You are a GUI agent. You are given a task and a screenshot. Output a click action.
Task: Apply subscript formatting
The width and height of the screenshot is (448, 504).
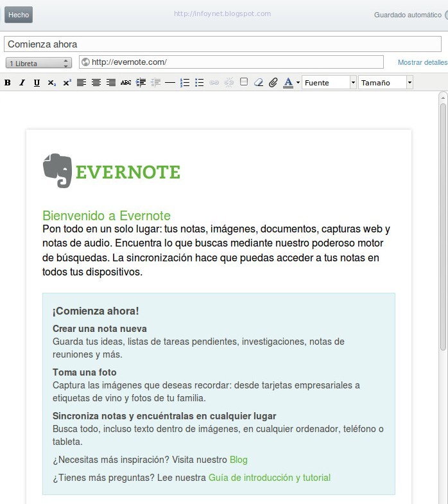52,83
